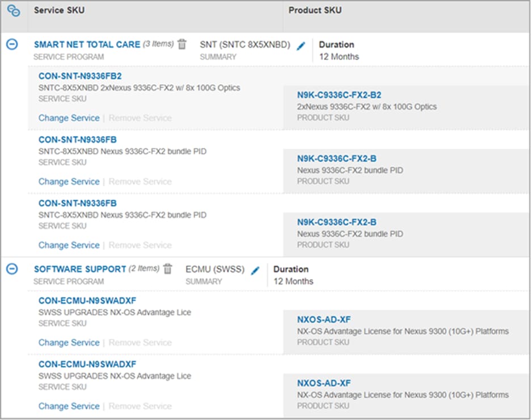Click the Service SKU column header
Screen dimensions: 531x420
(59, 10)
